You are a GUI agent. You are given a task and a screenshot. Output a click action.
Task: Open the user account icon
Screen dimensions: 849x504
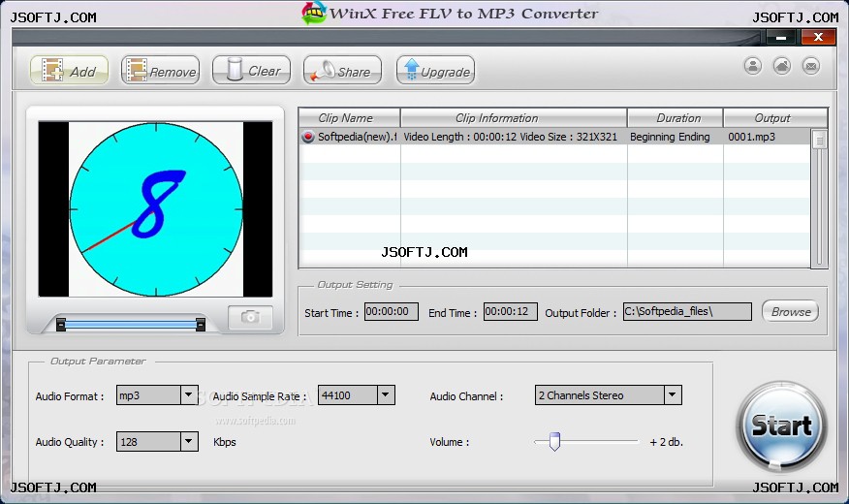(753, 66)
